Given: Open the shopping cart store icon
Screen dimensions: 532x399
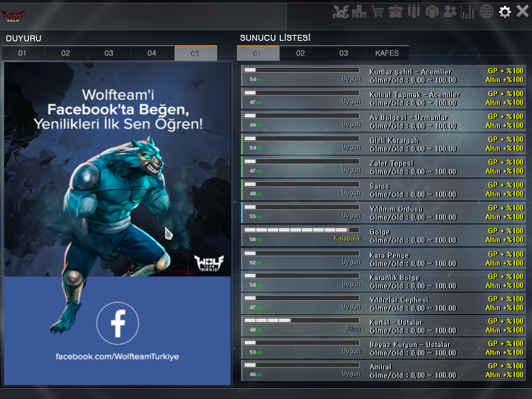Looking at the screenshot, I should (x=377, y=11).
